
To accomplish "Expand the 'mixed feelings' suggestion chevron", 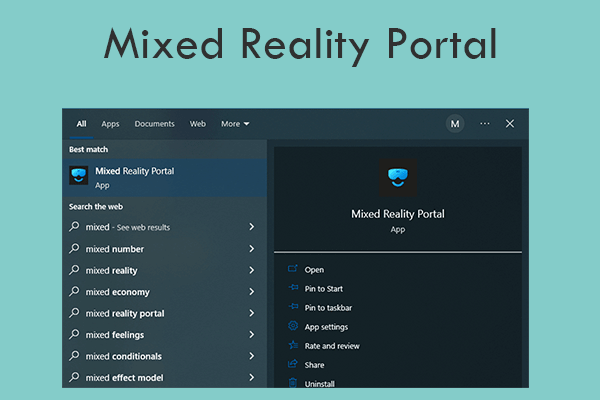I will (x=251, y=335).
